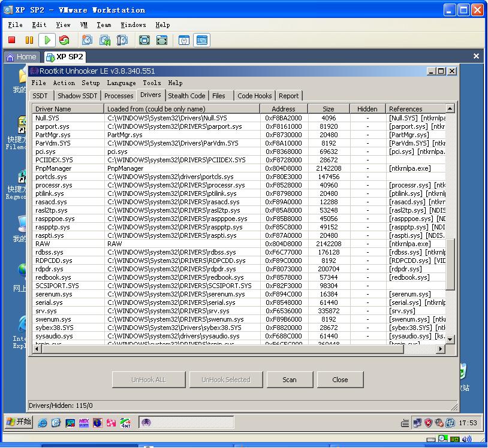Select the PnpManager driver row
The width and height of the screenshot is (488, 448).
pos(239,168)
